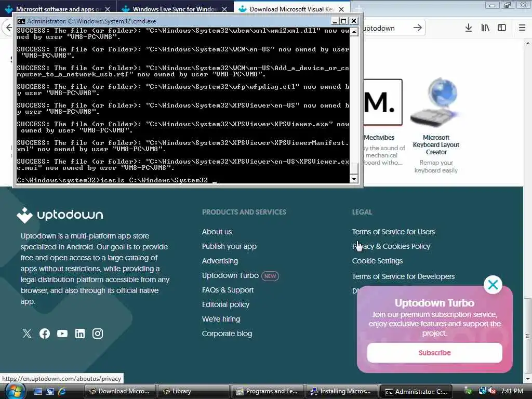532x399 pixels.
Task: Click the Subscribe button in Turbo popup
Action: click(435, 353)
